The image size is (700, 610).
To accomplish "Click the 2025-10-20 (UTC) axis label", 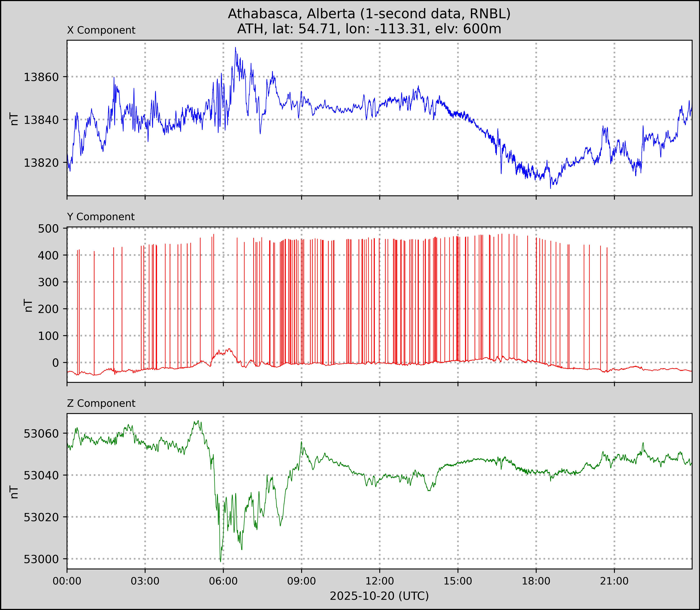I will click(x=379, y=596).
